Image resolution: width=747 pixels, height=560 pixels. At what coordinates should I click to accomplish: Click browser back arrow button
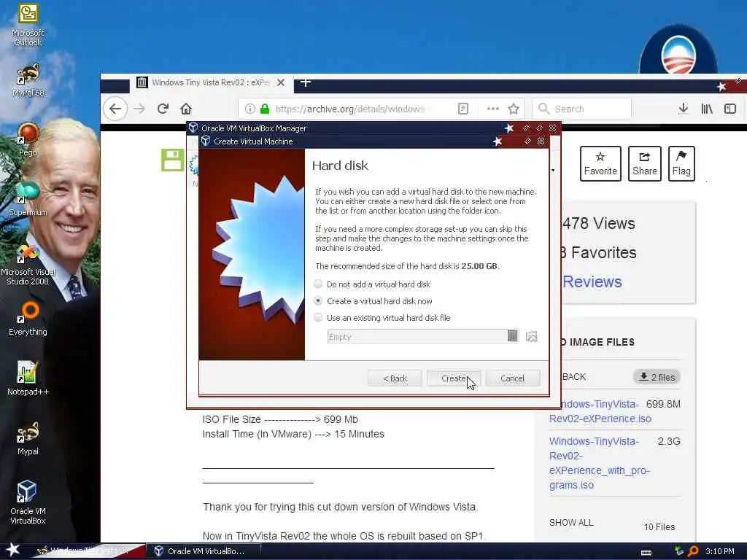[x=115, y=109]
